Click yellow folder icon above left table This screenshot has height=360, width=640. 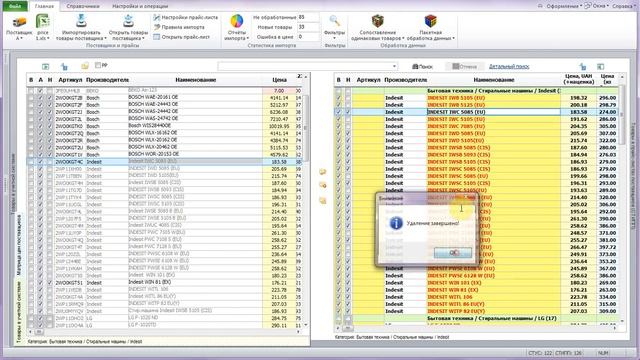(x=84, y=66)
